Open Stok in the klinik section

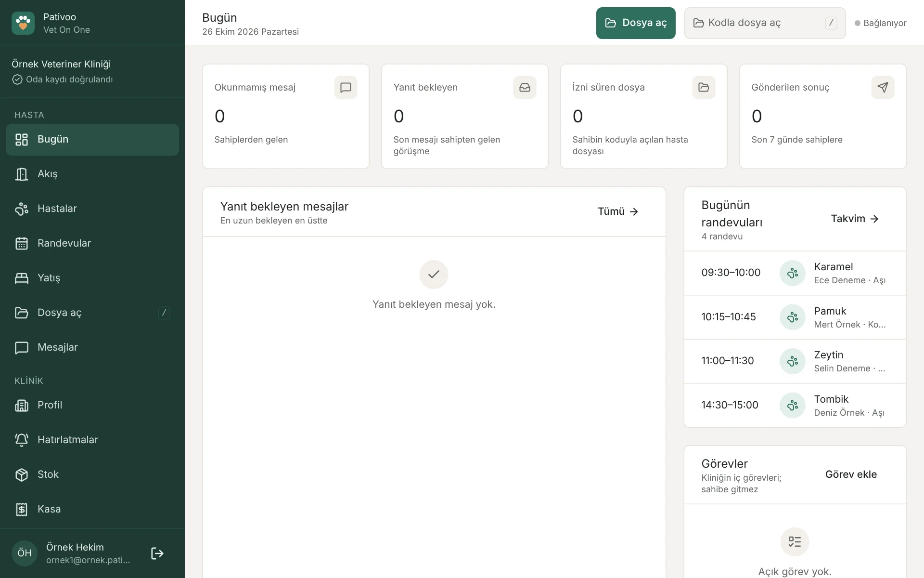[x=92, y=474]
